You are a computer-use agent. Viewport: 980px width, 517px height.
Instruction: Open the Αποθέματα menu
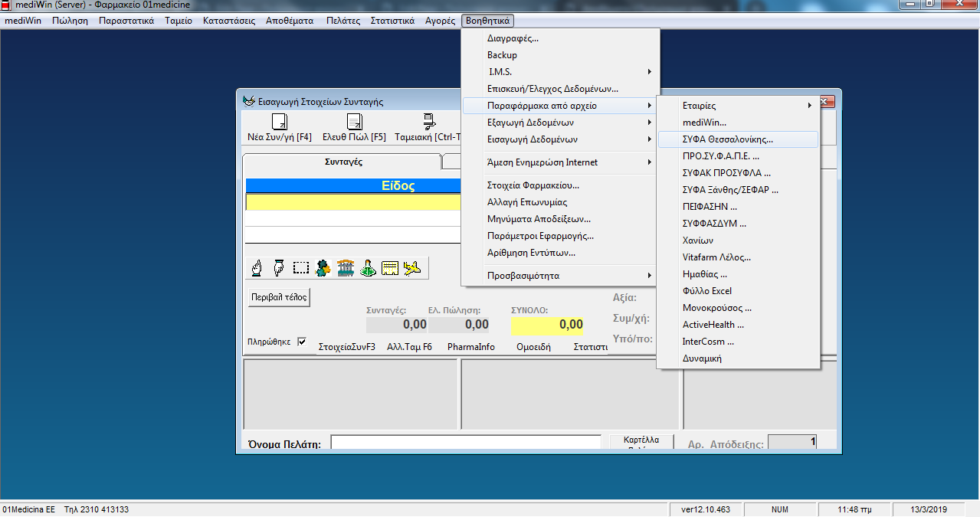290,21
